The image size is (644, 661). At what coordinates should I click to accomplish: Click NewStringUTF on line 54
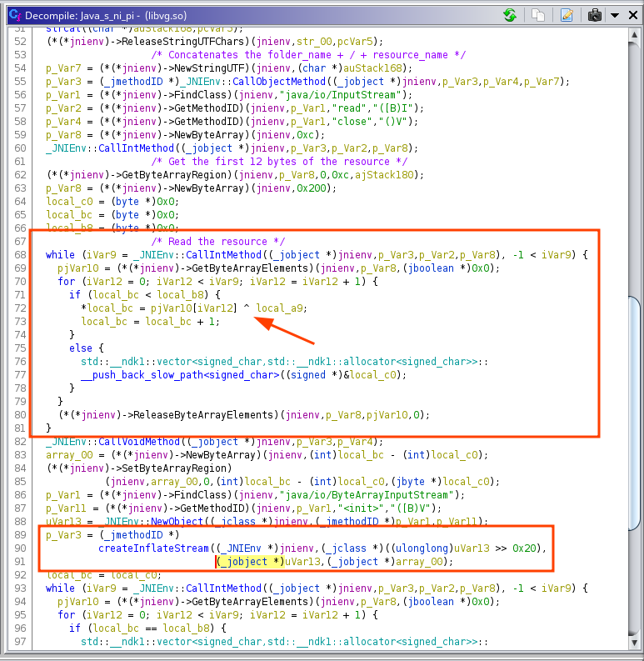coord(208,68)
